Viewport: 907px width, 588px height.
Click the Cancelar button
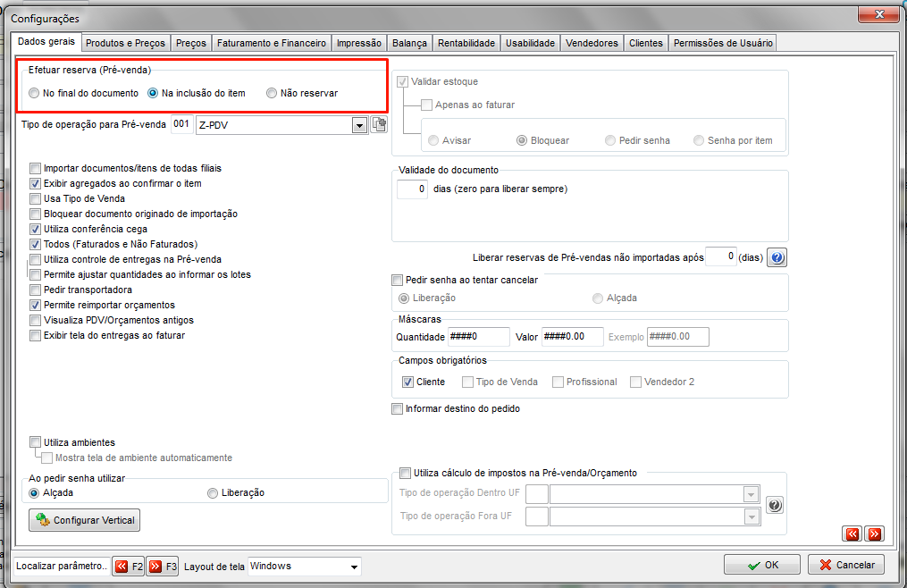coord(846,565)
